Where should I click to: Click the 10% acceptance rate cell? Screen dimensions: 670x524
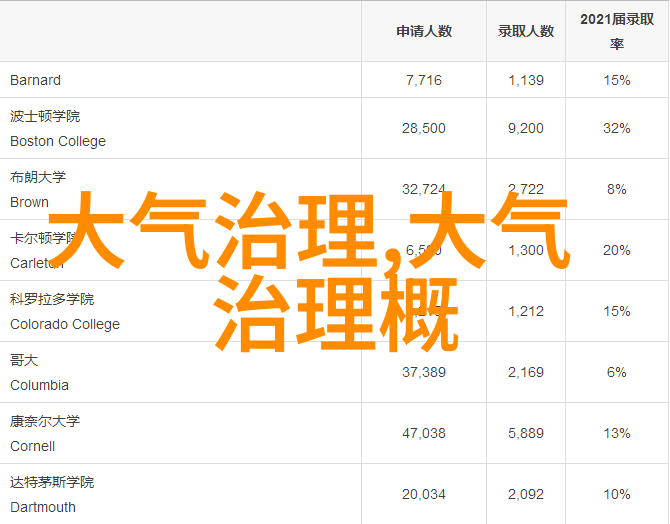617,495
